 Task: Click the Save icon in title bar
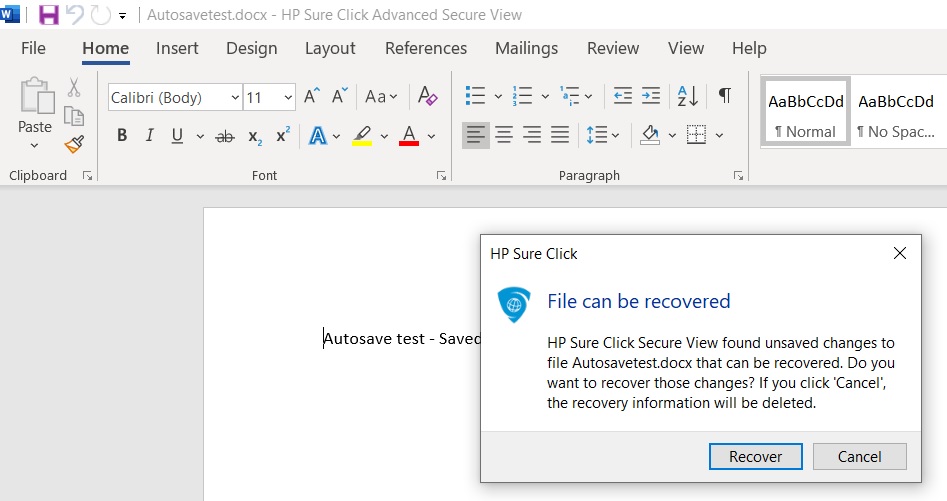(49, 14)
